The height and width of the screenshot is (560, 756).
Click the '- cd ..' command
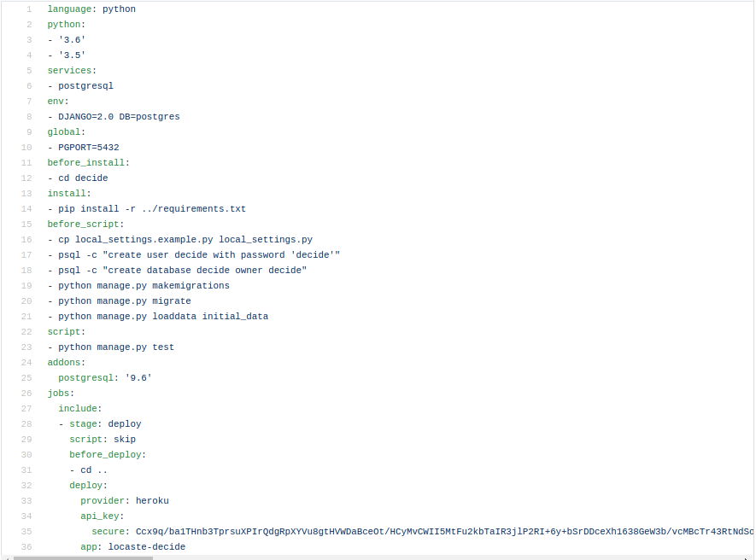point(89,471)
